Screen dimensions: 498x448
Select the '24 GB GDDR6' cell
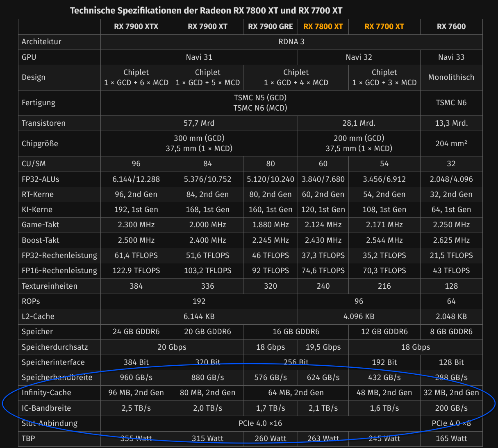click(x=136, y=332)
